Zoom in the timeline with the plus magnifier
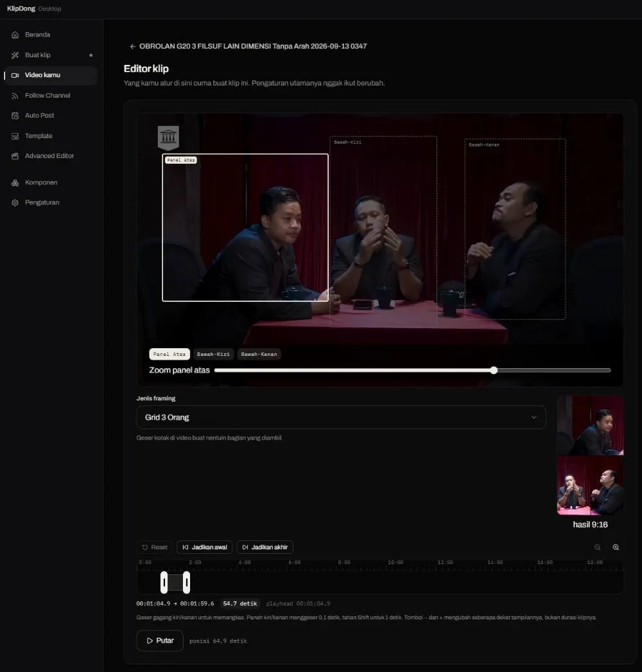Image resolution: width=642 pixels, height=672 pixels. [x=616, y=547]
